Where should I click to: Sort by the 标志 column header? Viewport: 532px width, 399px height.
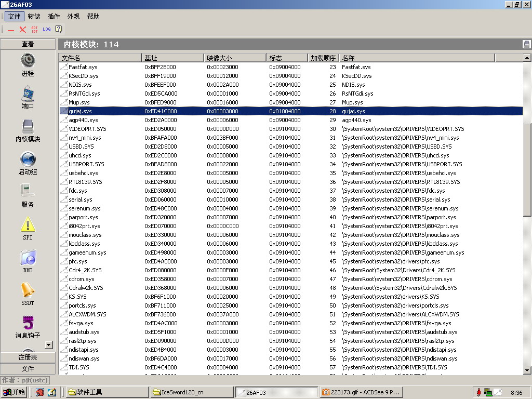[x=287, y=58]
